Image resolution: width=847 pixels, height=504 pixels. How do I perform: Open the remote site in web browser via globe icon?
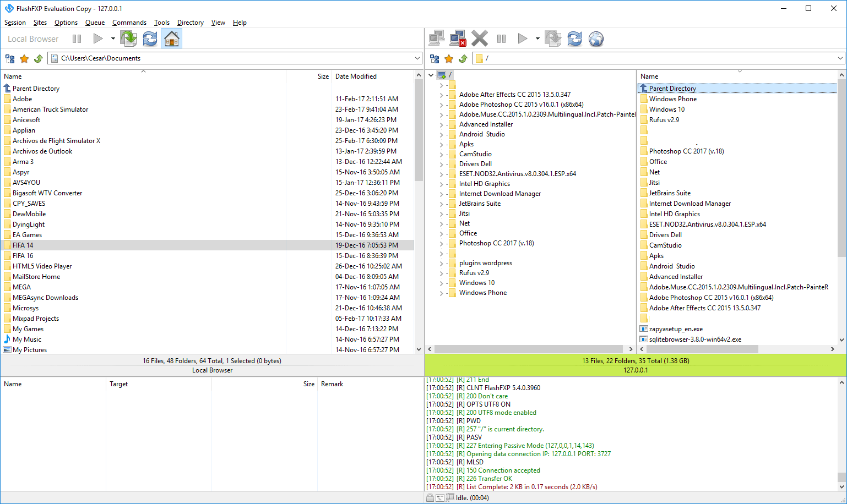coord(596,38)
